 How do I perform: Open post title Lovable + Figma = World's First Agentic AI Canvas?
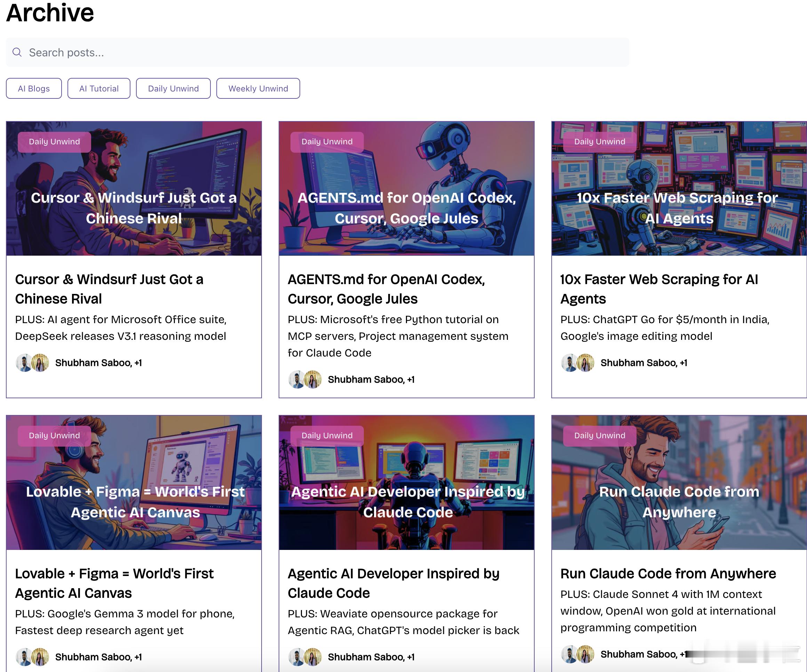[x=114, y=583]
